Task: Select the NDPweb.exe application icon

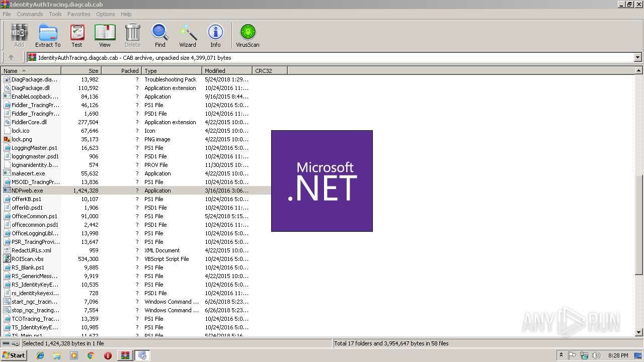Action: click(x=7, y=191)
